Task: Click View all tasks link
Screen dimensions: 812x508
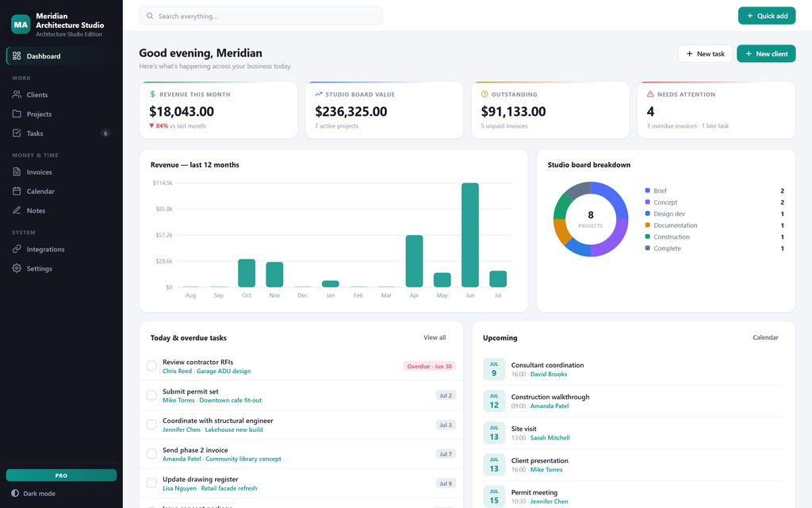Action: 435,337
